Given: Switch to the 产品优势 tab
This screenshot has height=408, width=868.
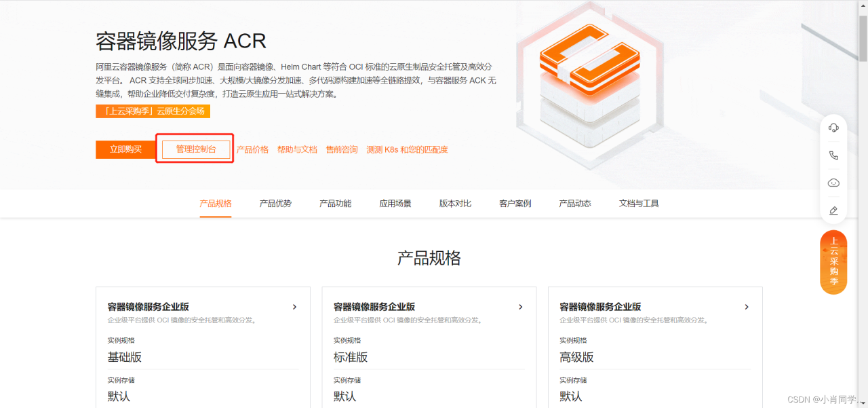Looking at the screenshot, I should point(275,203).
